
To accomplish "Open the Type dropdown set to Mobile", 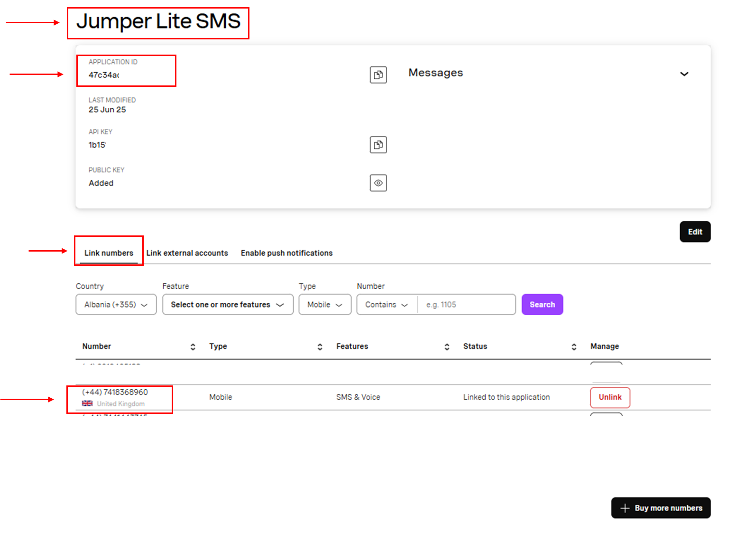I will pyautogui.click(x=325, y=304).
